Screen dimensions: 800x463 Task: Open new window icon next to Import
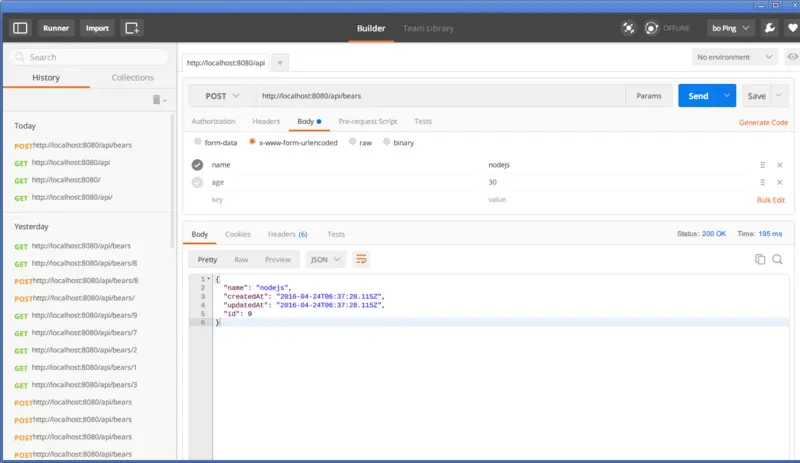pyautogui.click(x=132, y=28)
